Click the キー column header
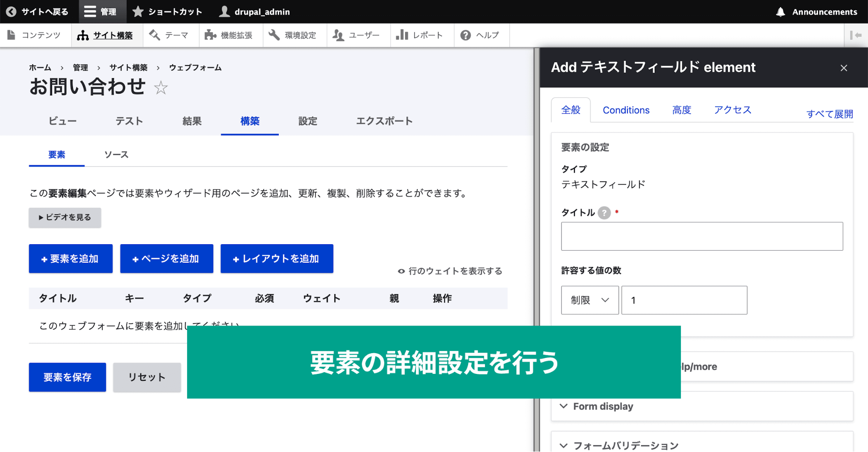This screenshot has height=452, width=868. tap(134, 298)
